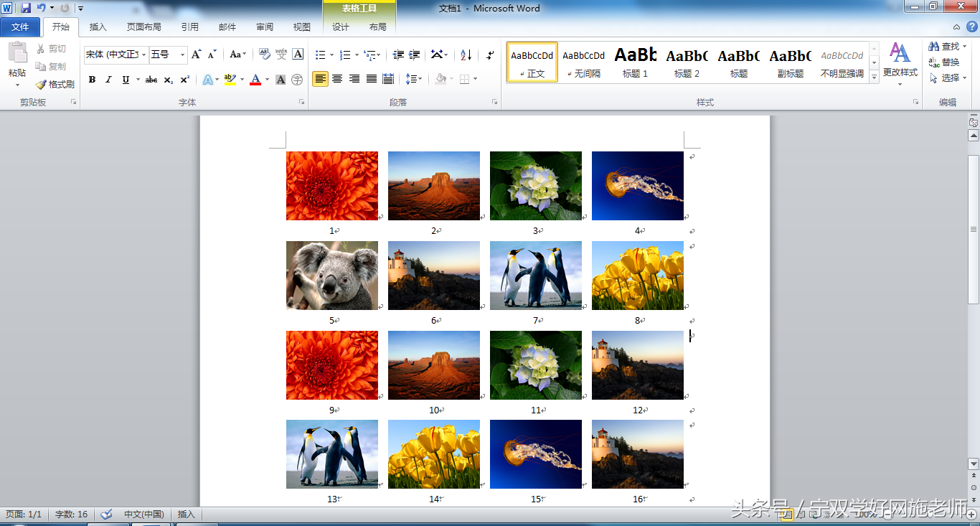Apply Subscript formatting icon
The image size is (980, 526).
pos(168,80)
